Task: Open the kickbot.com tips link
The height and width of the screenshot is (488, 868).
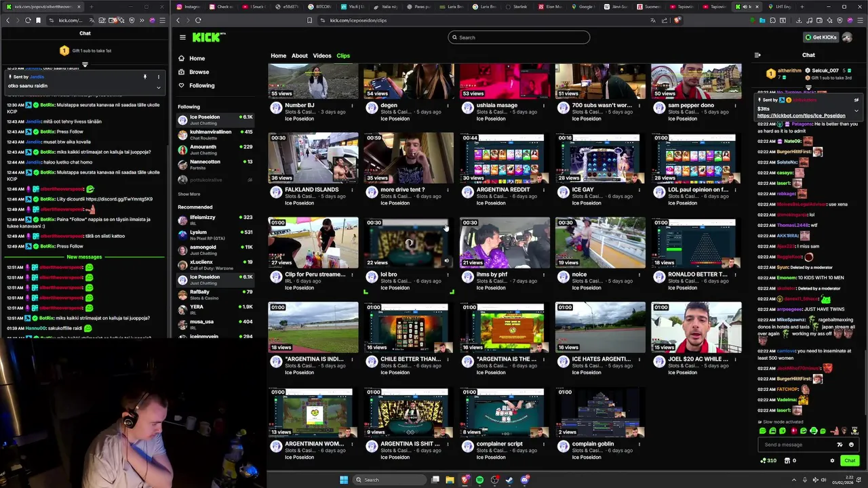Action: pyautogui.click(x=802, y=116)
